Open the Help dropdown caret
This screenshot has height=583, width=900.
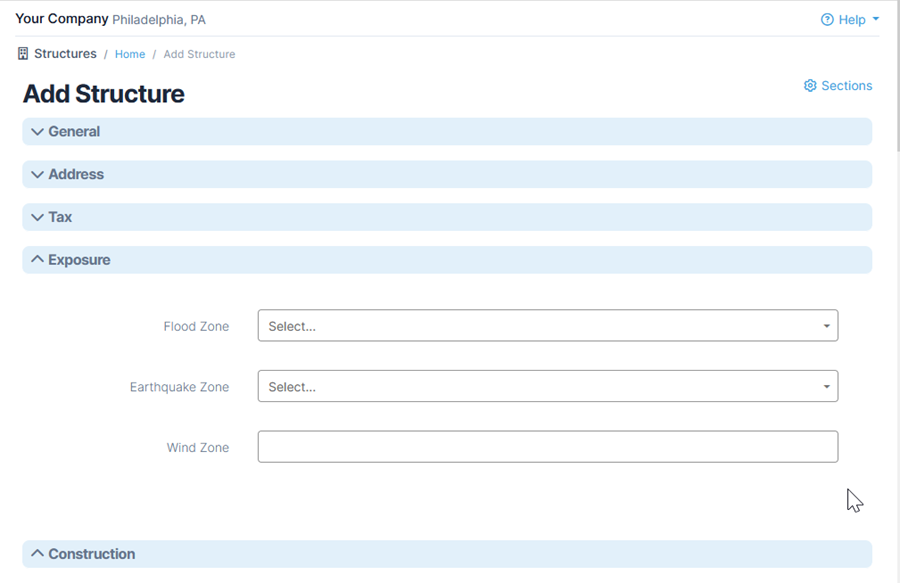pos(876,20)
